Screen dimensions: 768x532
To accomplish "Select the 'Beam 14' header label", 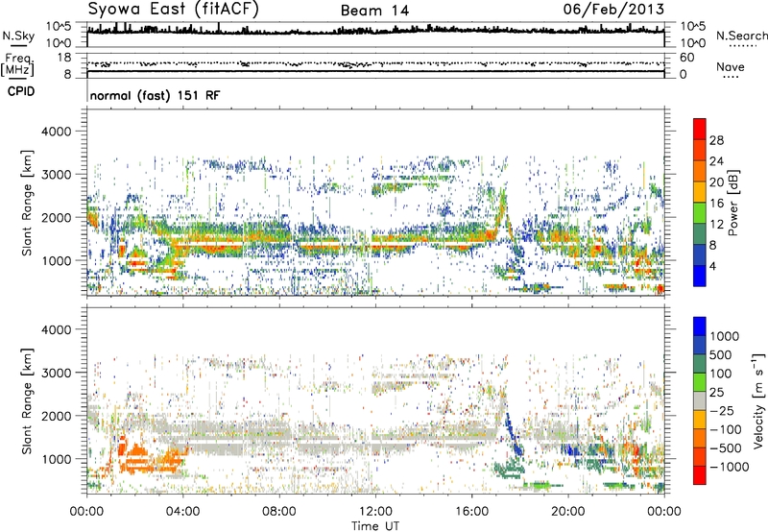I will coord(374,11).
